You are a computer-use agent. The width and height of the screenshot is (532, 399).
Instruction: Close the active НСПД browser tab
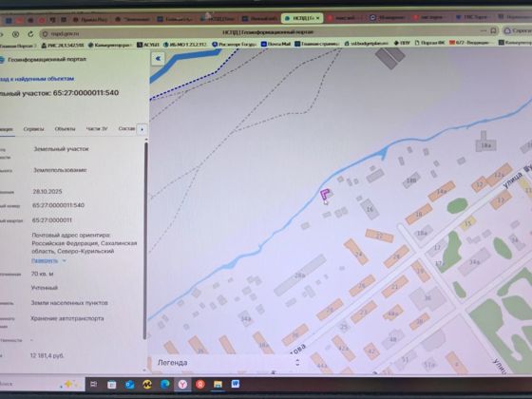click(318, 18)
